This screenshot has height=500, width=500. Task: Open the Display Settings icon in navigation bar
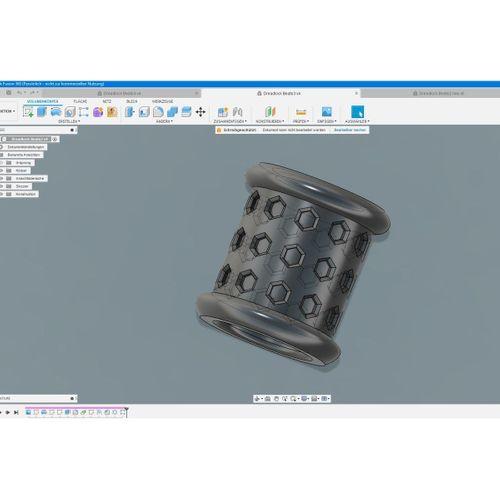pyautogui.click(x=304, y=399)
